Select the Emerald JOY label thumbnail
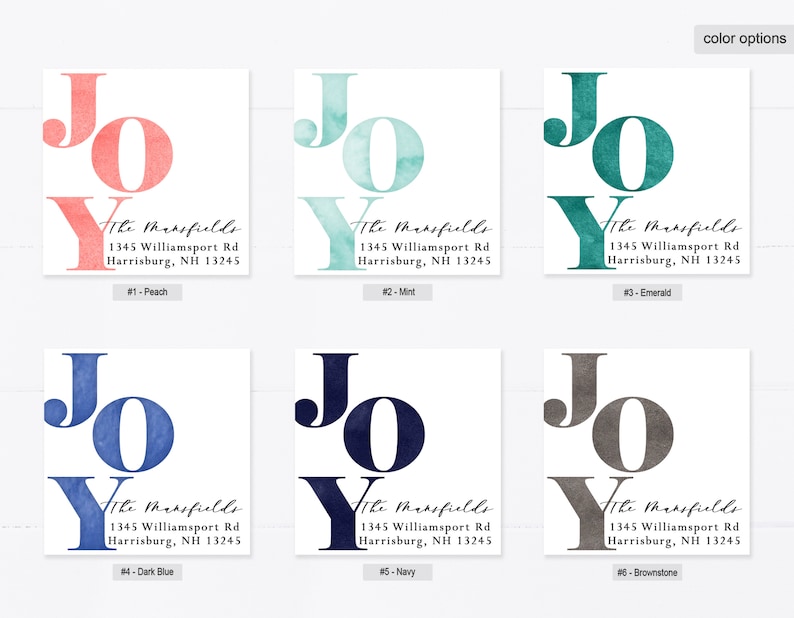 point(647,171)
